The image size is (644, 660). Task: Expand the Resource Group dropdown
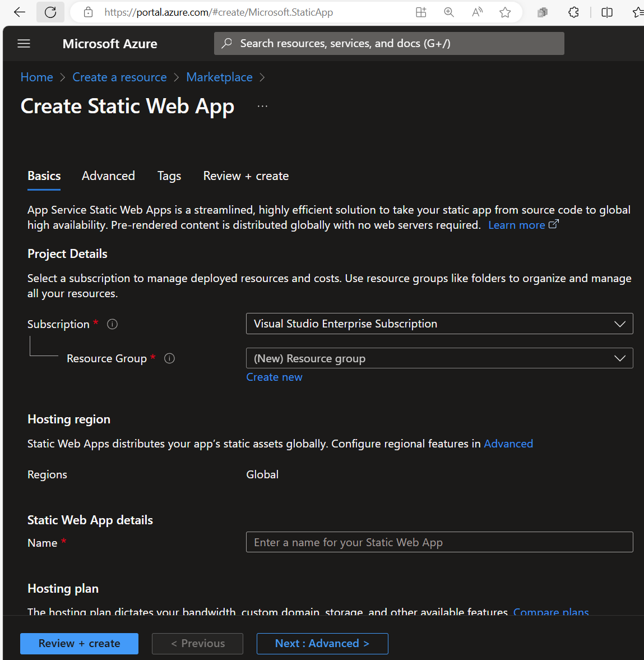pyautogui.click(x=439, y=358)
